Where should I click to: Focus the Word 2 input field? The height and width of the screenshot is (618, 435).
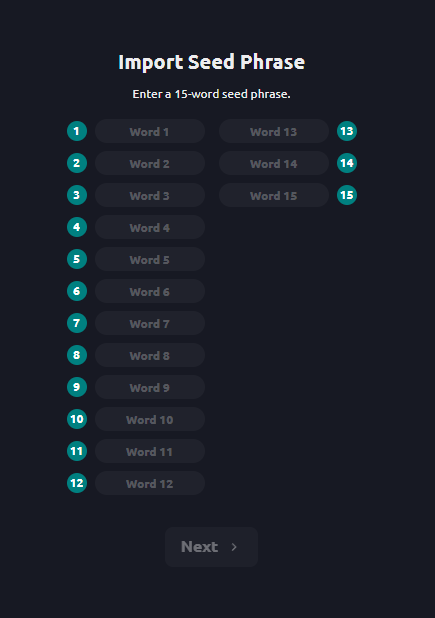[x=150, y=163]
